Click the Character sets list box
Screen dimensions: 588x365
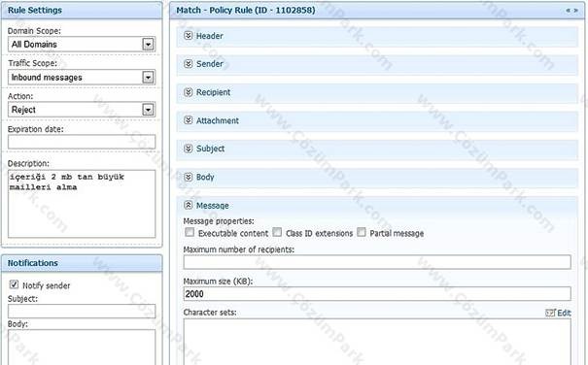[x=377, y=342]
